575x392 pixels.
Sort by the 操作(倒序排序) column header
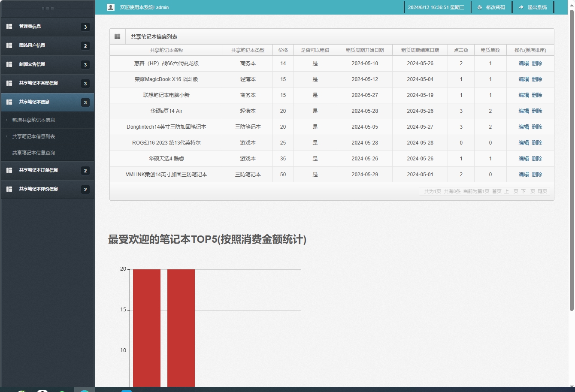(531, 50)
